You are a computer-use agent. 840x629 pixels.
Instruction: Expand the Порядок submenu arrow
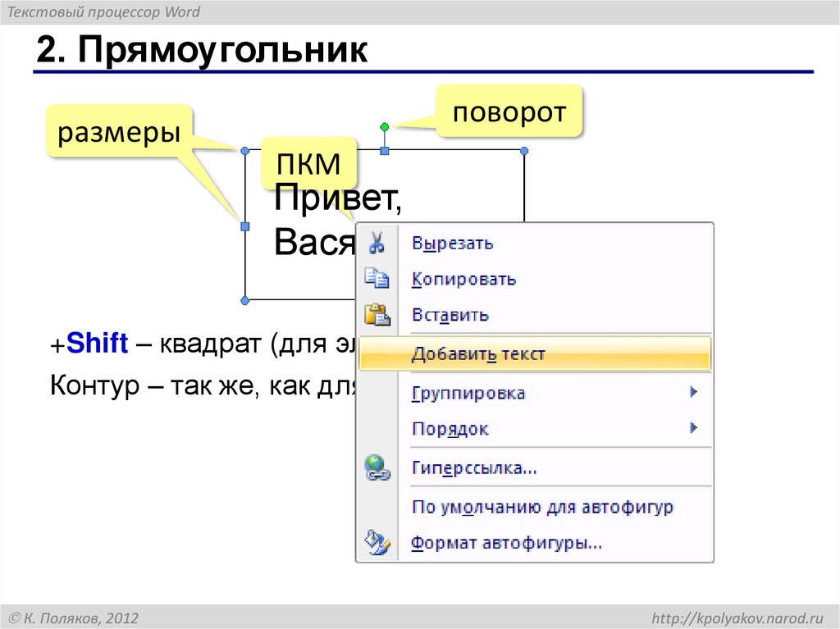pos(692,427)
